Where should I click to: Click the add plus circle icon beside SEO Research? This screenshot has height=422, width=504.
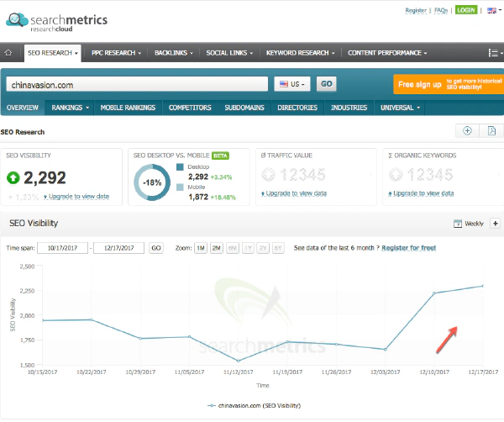pos(467,130)
